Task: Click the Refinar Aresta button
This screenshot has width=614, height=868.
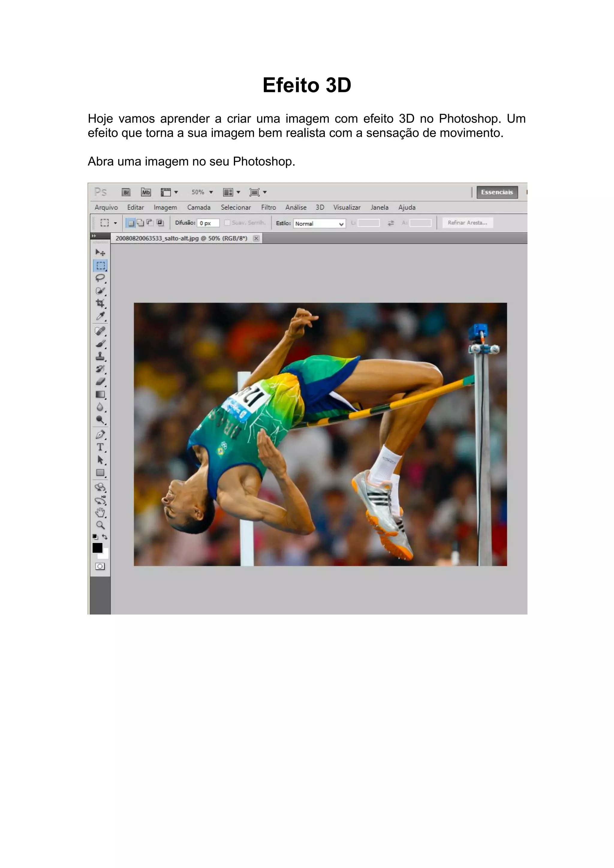Action: 467,223
